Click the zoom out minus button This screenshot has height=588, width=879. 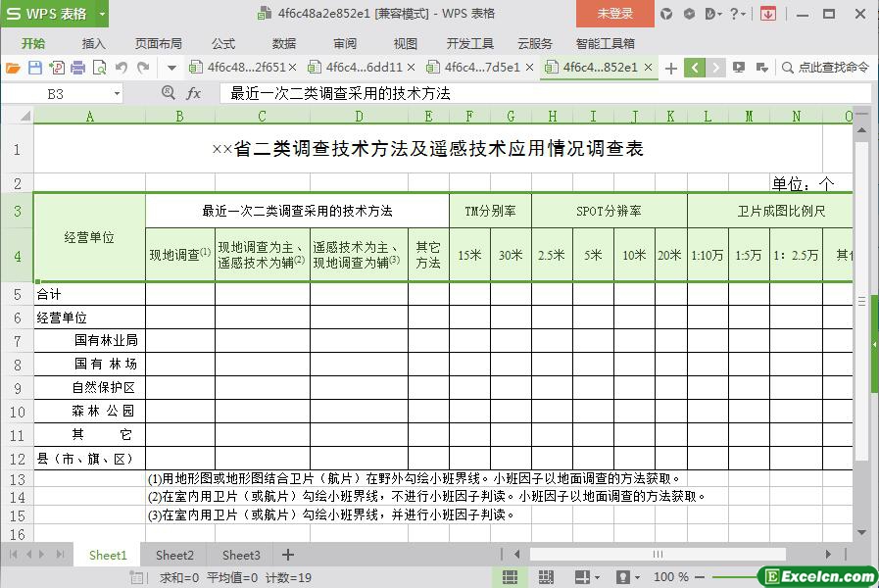pos(700,577)
